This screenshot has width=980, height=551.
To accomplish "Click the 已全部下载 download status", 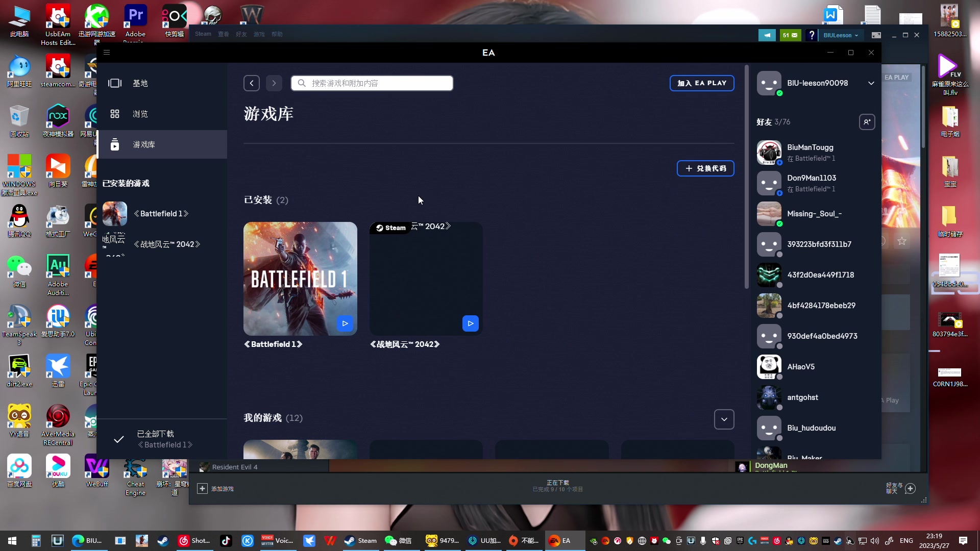I will click(x=162, y=439).
